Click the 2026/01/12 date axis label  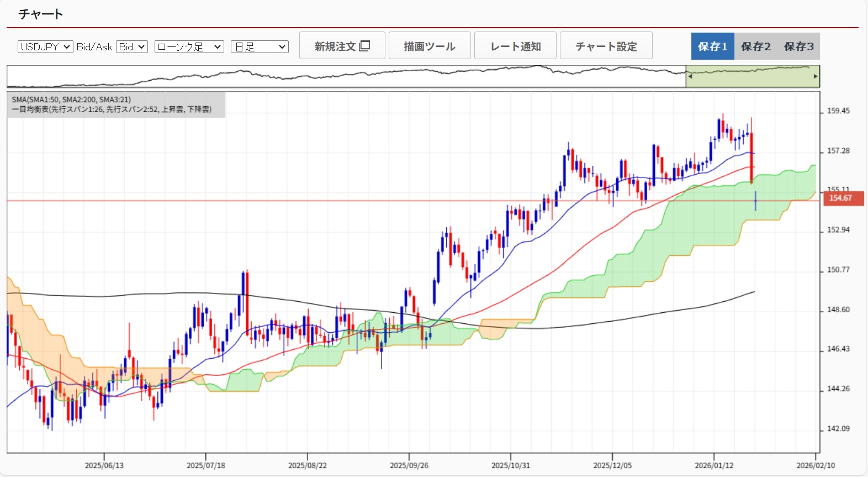tap(714, 465)
